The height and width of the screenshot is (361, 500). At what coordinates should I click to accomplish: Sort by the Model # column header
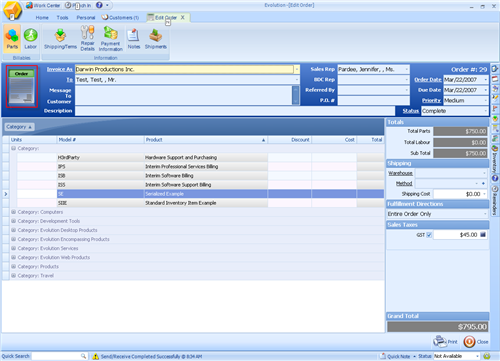[x=100, y=140]
